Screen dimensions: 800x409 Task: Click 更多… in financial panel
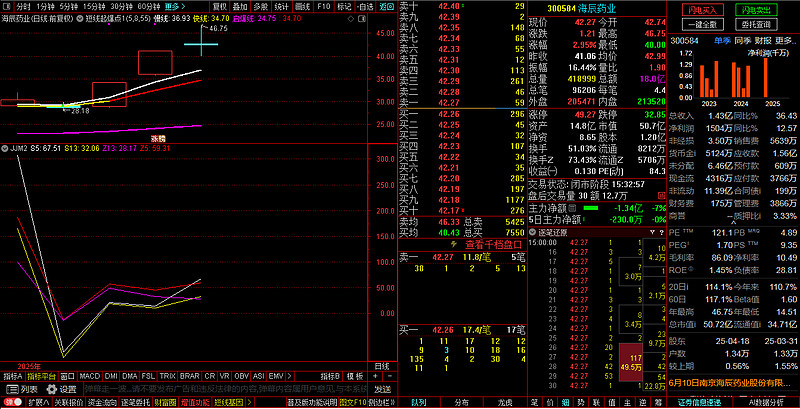tap(786, 41)
